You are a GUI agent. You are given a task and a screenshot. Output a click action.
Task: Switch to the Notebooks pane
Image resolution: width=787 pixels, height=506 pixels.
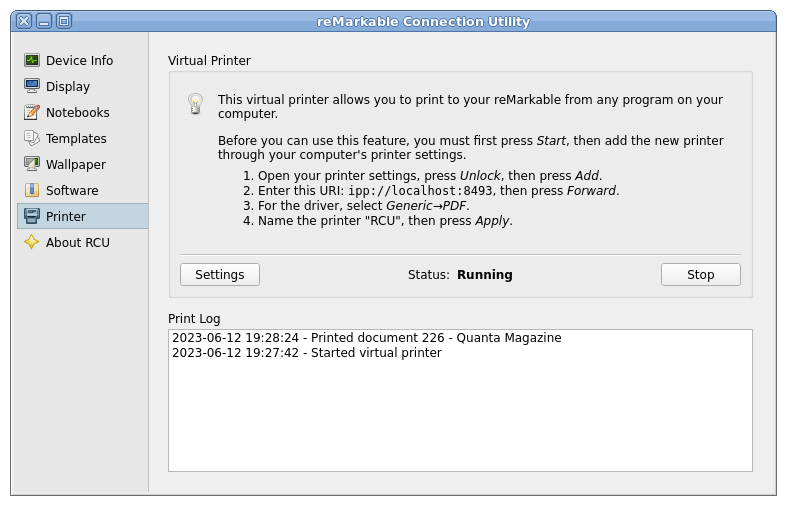point(82,112)
